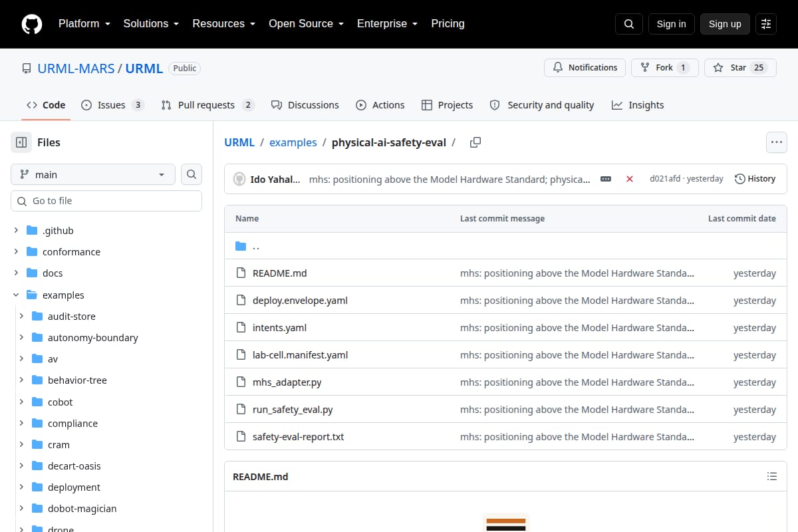Viewport: 798px width, 532px height.
Task: Open the Pricing link
Action: 448,24
